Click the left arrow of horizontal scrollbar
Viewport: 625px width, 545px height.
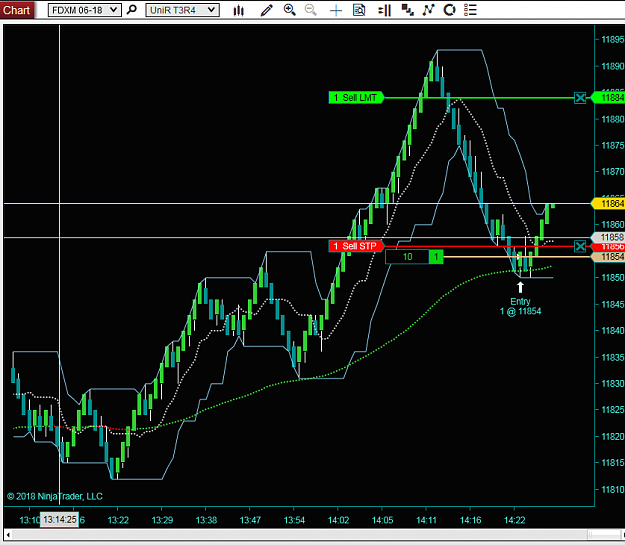pos(8,535)
